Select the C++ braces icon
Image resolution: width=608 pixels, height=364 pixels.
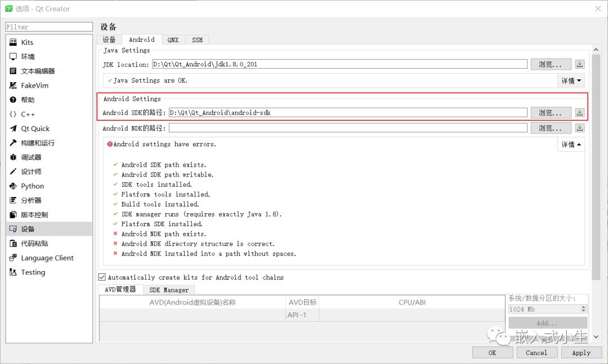tap(13, 114)
